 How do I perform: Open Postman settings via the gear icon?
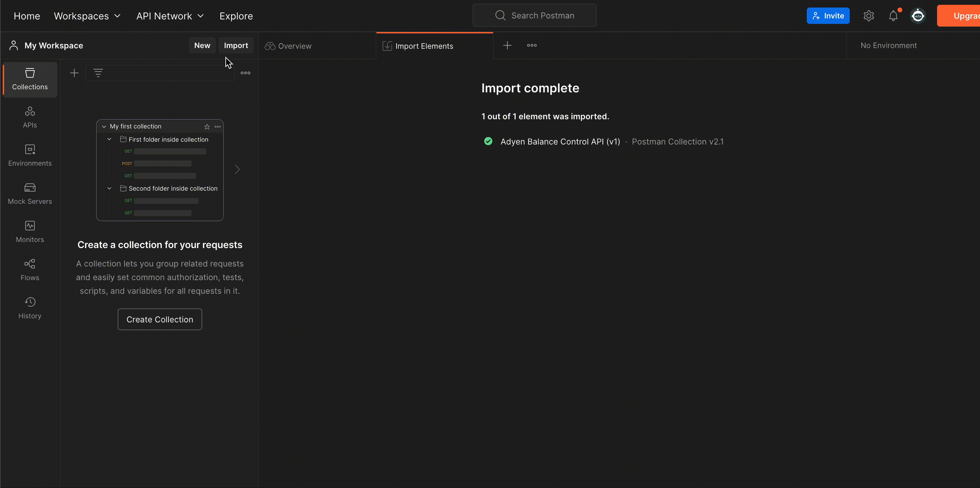(x=868, y=16)
